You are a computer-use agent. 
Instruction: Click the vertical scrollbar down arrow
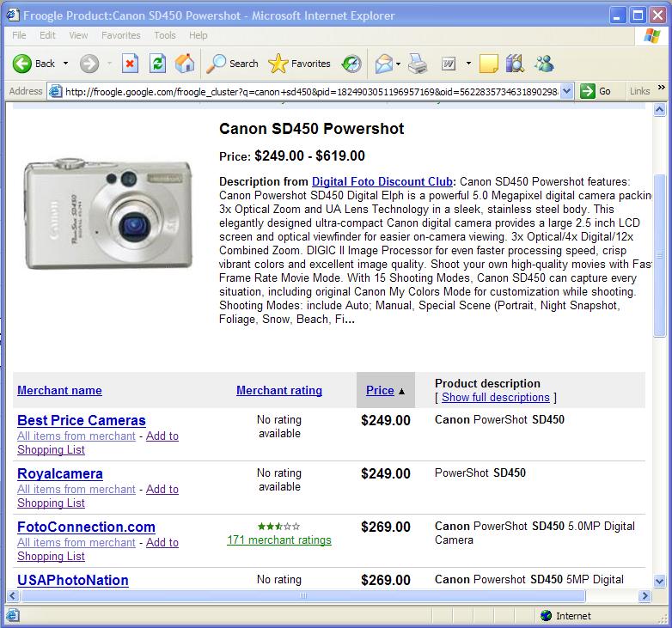tap(660, 582)
